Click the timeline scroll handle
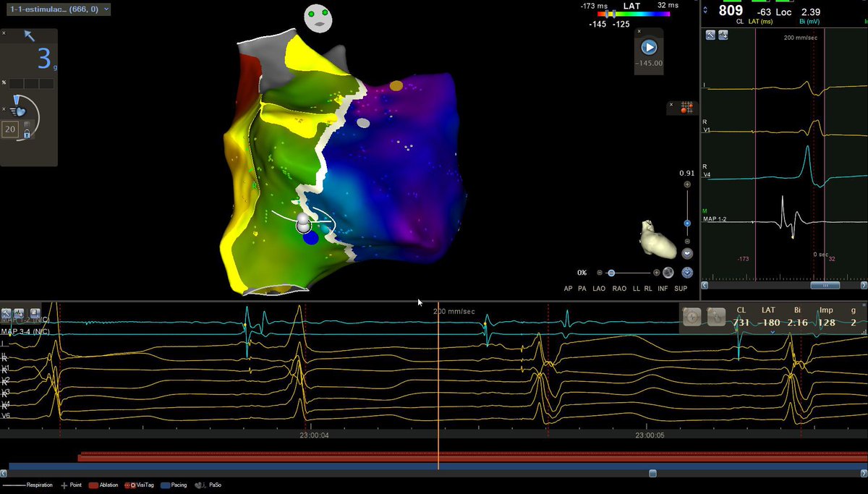The height and width of the screenshot is (494, 868). pyautogui.click(x=652, y=473)
